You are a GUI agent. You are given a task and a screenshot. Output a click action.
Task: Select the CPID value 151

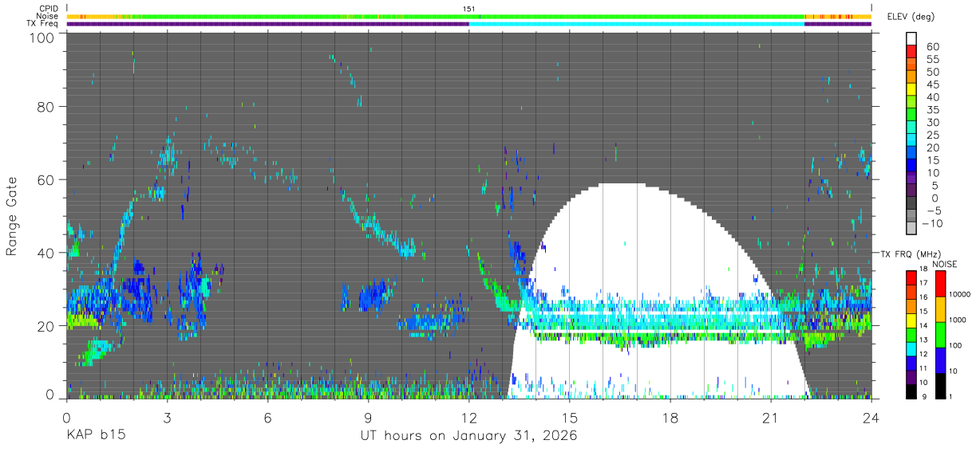click(468, 9)
